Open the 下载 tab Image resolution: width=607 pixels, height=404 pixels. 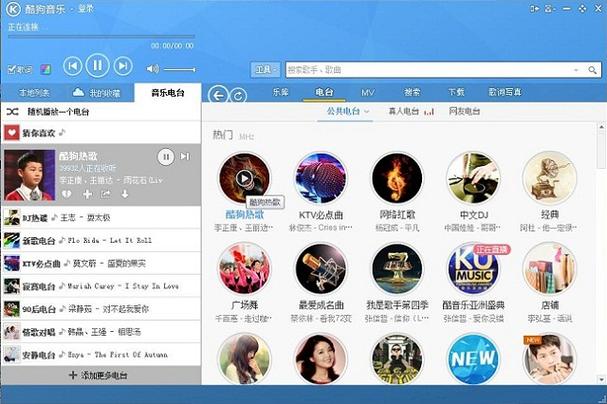456,92
